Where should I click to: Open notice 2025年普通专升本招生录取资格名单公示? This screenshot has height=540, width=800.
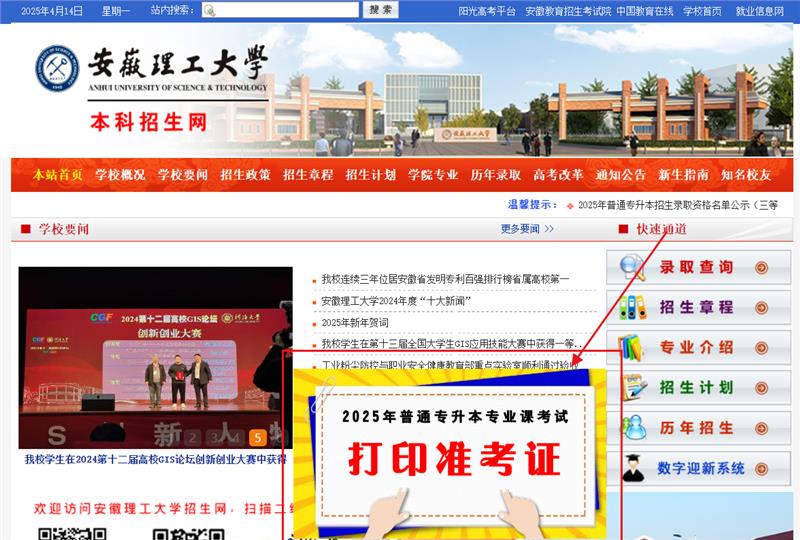pos(678,205)
